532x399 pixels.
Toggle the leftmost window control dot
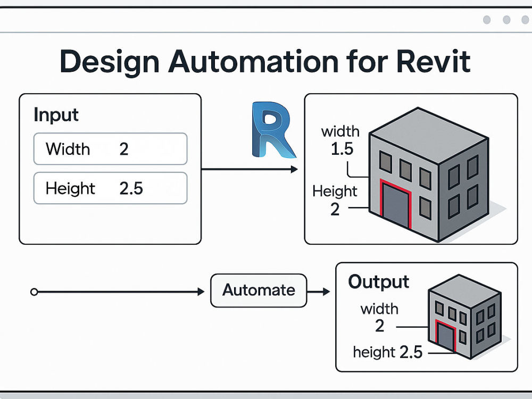tap(486, 20)
